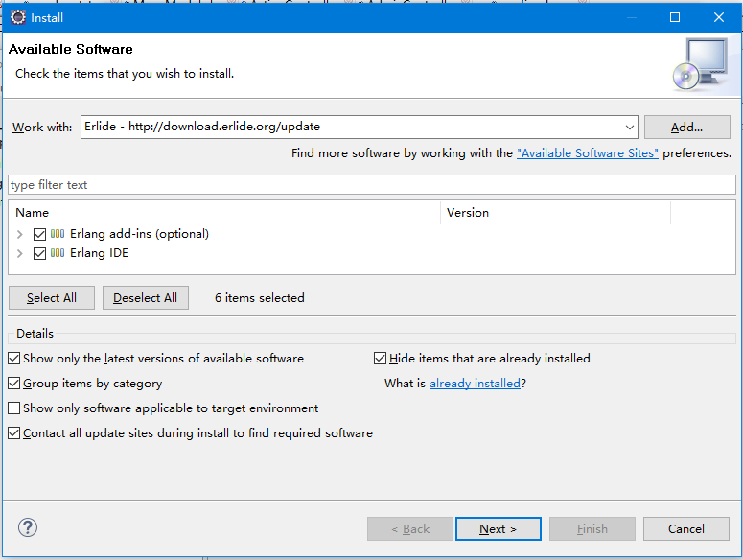The height and width of the screenshot is (560, 743).
Task: Close the Install dialog
Action: pyautogui.click(x=719, y=17)
